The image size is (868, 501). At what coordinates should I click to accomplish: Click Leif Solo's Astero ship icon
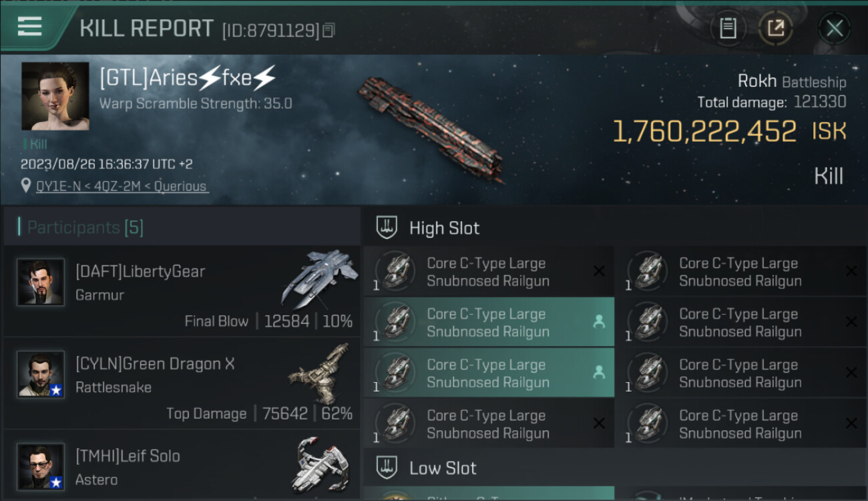click(x=320, y=465)
